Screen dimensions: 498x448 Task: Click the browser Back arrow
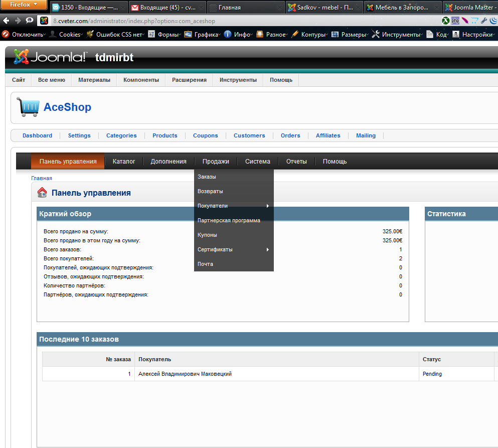6,21
